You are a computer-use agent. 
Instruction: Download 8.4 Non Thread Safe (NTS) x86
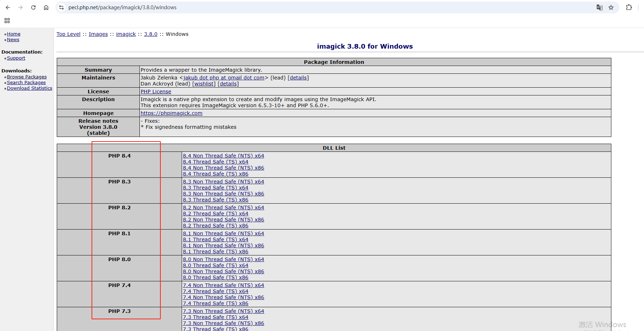[224, 168]
